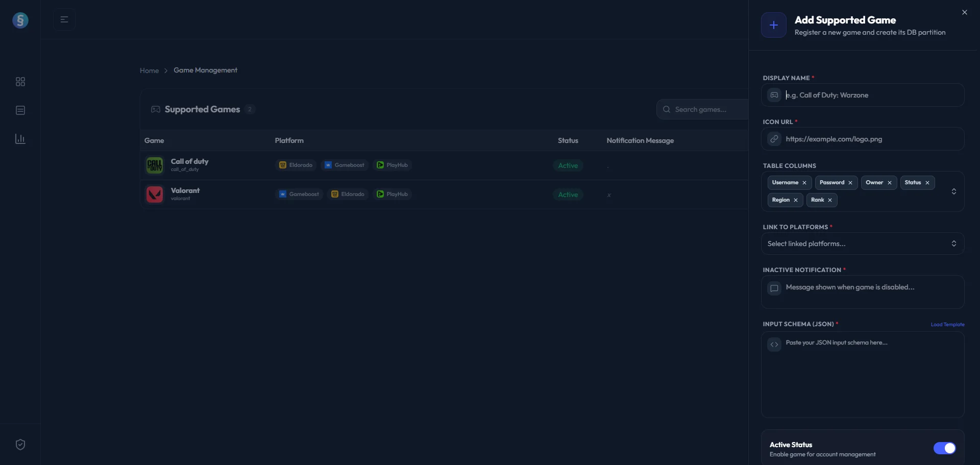Click the Valorant game icon
Viewport: 980px width, 465px height.
click(155, 194)
